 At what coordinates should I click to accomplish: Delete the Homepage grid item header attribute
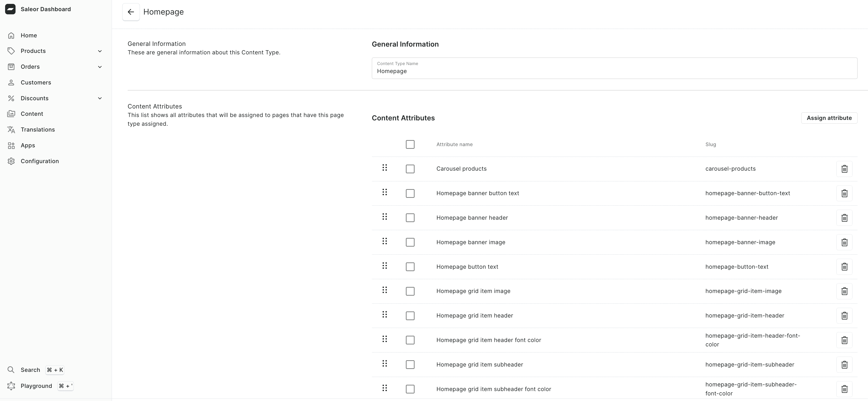(x=844, y=316)
